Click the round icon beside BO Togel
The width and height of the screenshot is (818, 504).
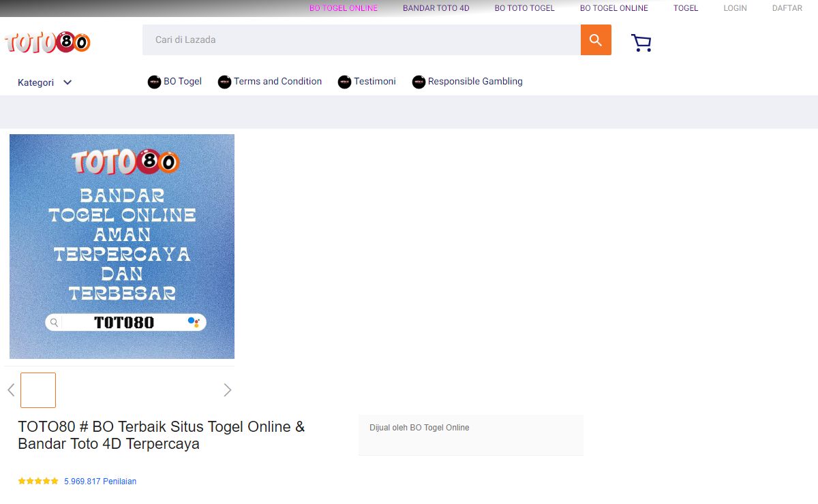tap(154, 82)
